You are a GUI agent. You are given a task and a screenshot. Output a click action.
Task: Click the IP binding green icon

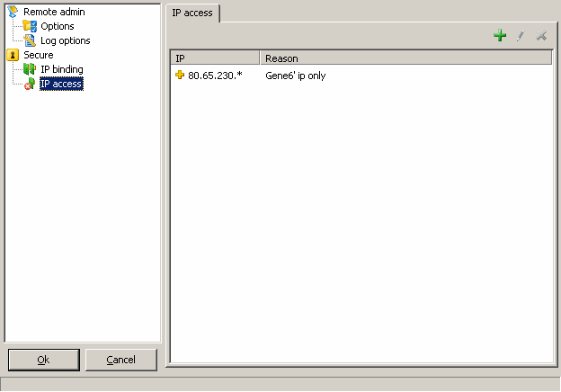(x=30, y=69)
